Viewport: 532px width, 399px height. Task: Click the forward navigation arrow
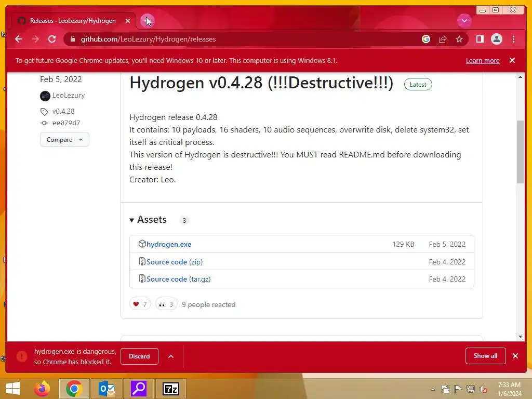point(35,39)
